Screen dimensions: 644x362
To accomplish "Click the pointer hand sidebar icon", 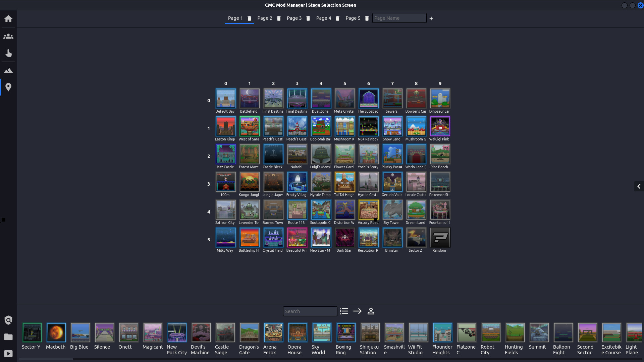I will pos(8,53).
